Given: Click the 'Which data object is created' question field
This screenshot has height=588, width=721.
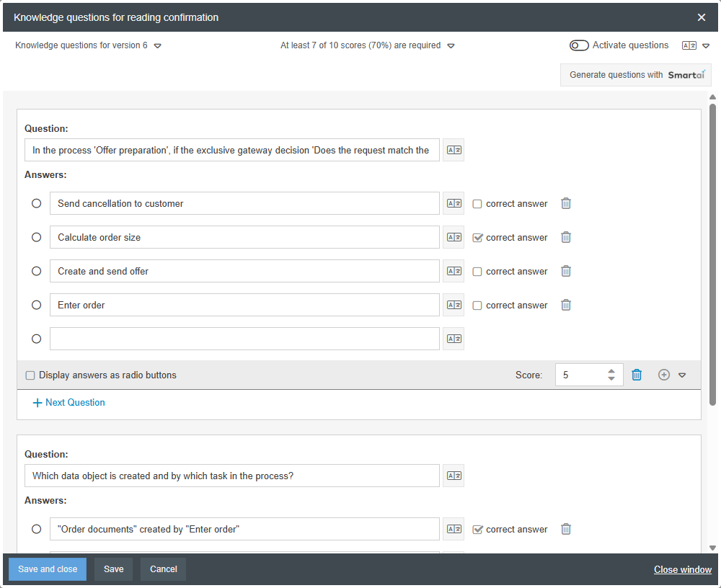Looking at the screenshot, I should point(232,476).
